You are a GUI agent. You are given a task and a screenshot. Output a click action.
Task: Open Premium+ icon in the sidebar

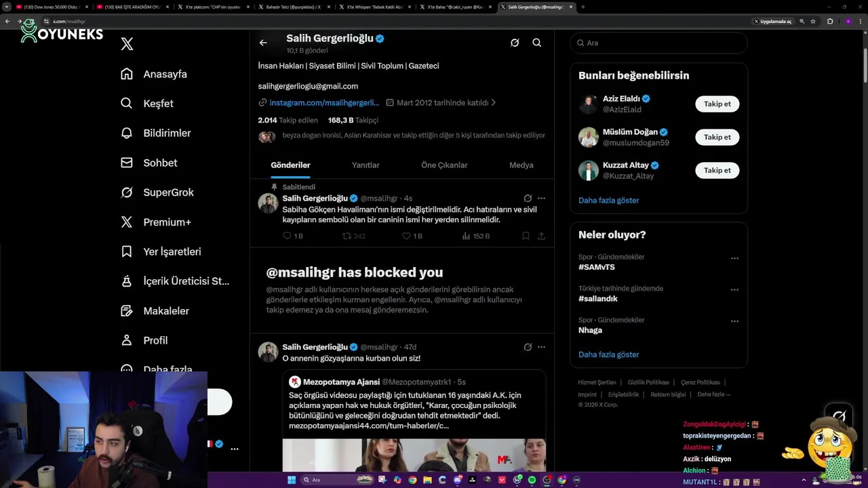127,222
